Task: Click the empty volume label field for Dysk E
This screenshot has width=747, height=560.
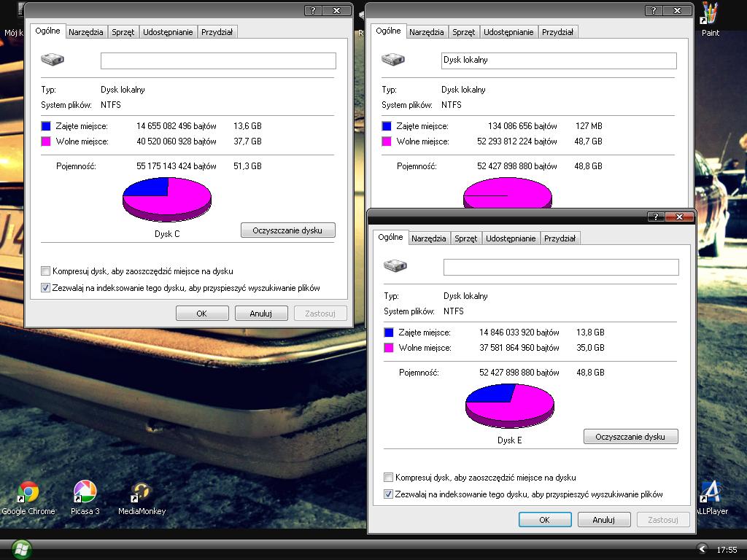Action: [560, 267]
